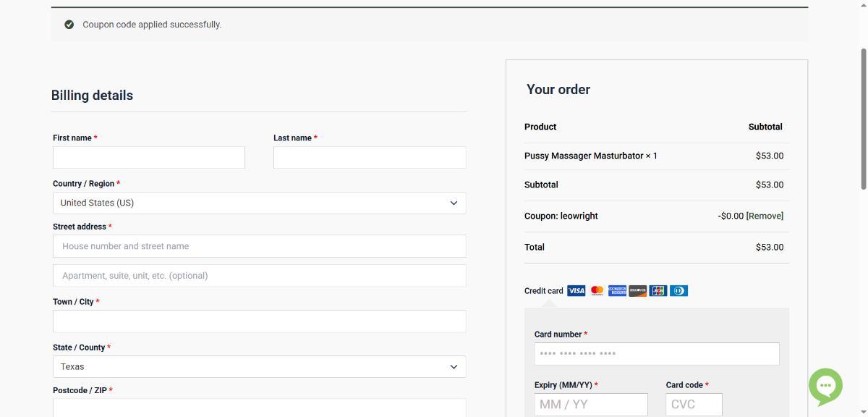Open the Country / Region dropdown
Screen dimensions: 868x417
click(259, 203)
